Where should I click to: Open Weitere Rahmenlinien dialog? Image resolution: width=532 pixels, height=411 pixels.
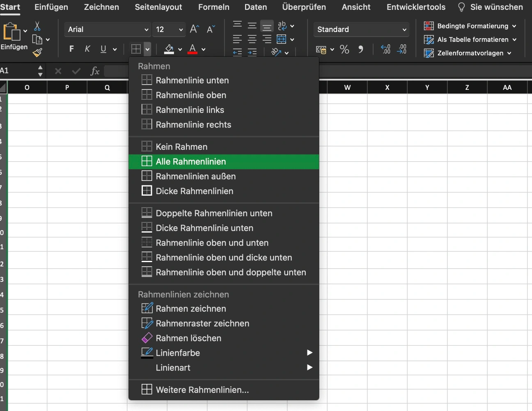pos(224,390)
